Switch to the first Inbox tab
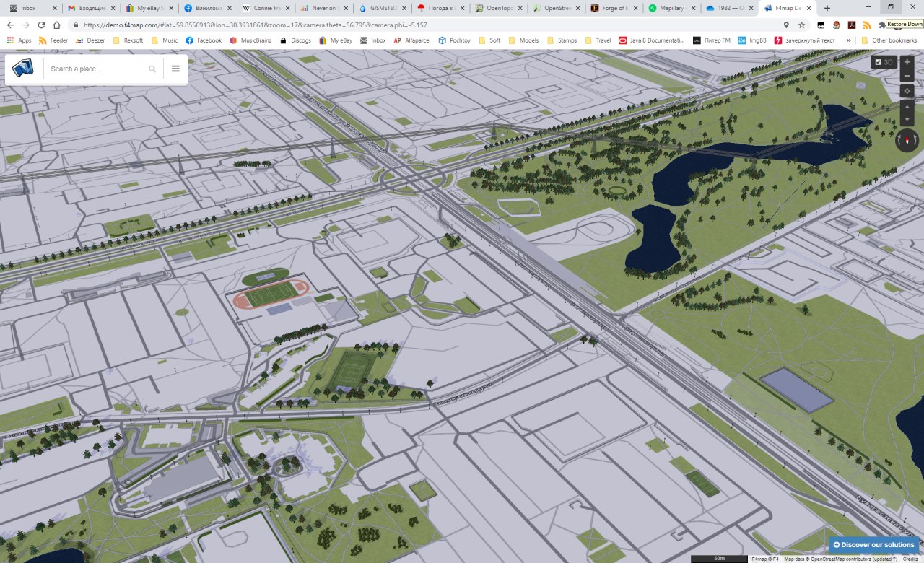 tap(32, 8)
